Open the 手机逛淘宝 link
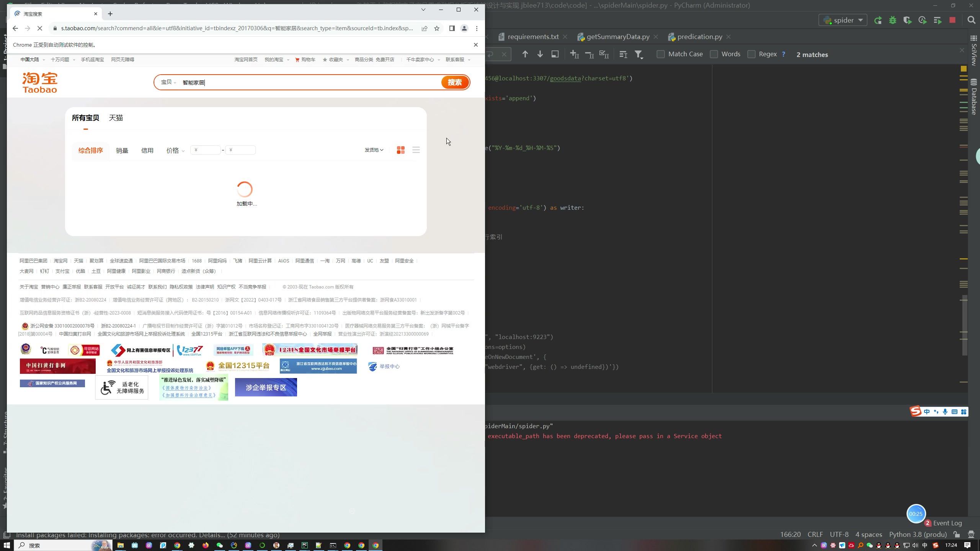This screenshot has height=551, width=980. tap(92, 60)
